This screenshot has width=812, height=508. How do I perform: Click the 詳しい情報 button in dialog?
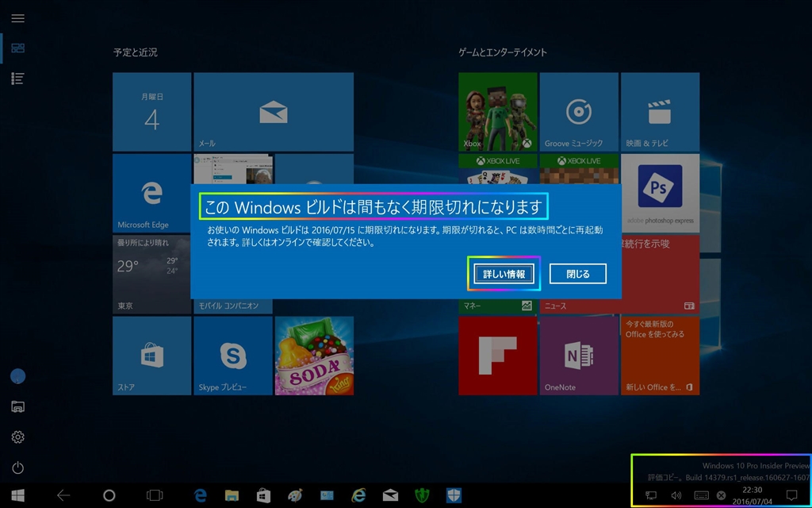click(x=504, y=274)
